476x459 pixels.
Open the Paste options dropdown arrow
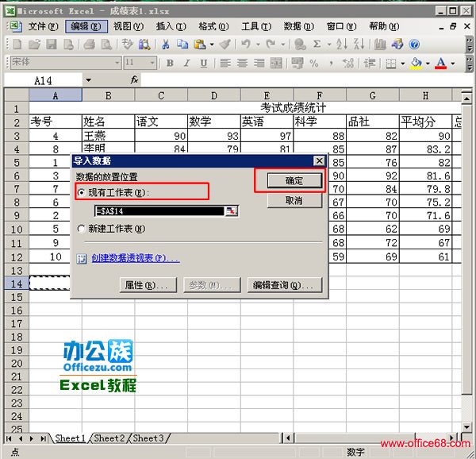(212, 44)
